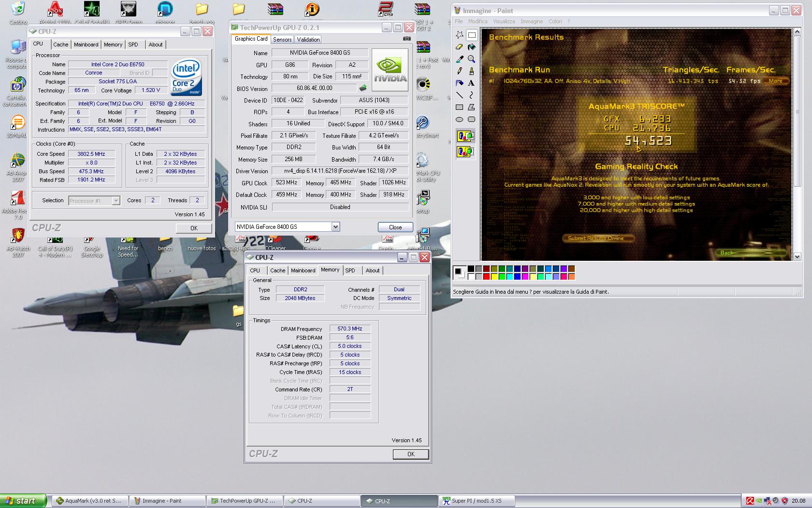Viewport: 812px width, 508px height.
Task: Click the antivirus tray icon
Action: pyautogui.click(x=750, y=501)
